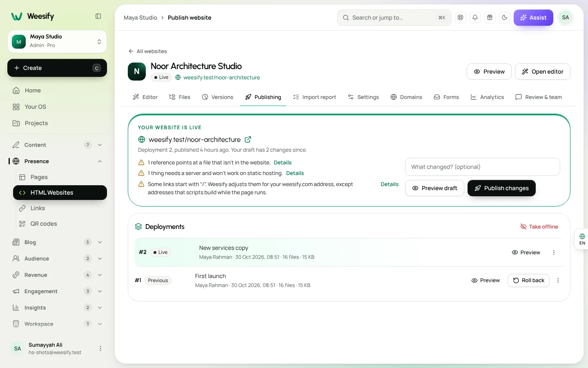Open QR codes in sidebar
Viewport: 588px width, 368px height.
[x=60, y=224]
